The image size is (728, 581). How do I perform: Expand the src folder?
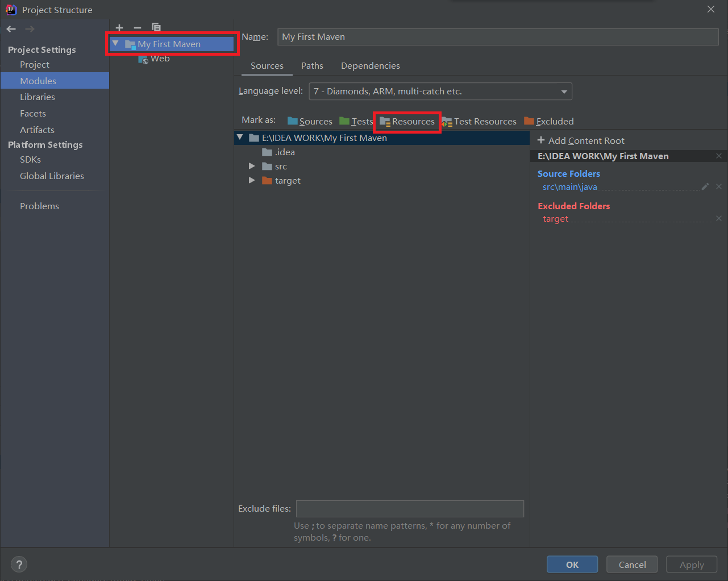(252, 166)
